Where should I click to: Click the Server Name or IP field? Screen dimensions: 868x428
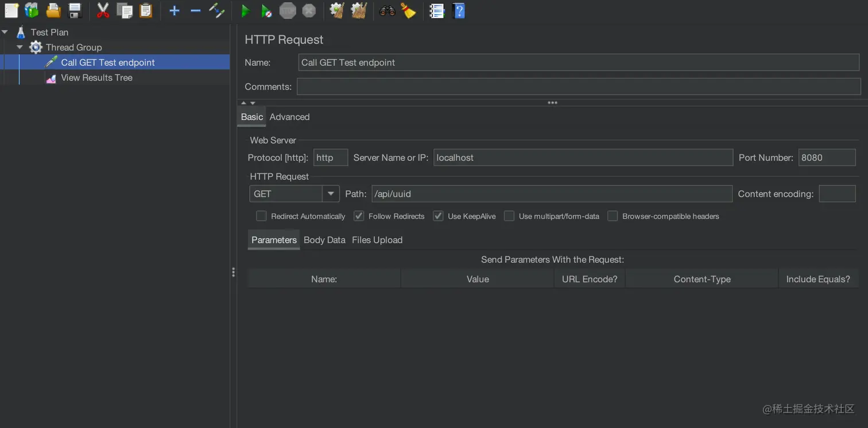[583, 158]
